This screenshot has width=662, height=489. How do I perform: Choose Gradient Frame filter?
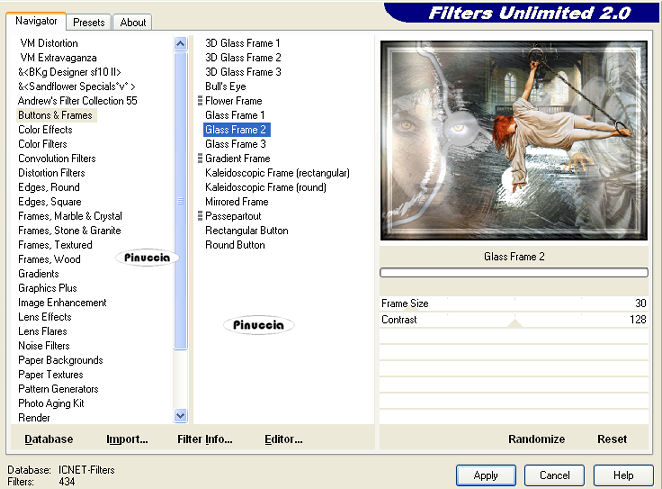[238, 158]
